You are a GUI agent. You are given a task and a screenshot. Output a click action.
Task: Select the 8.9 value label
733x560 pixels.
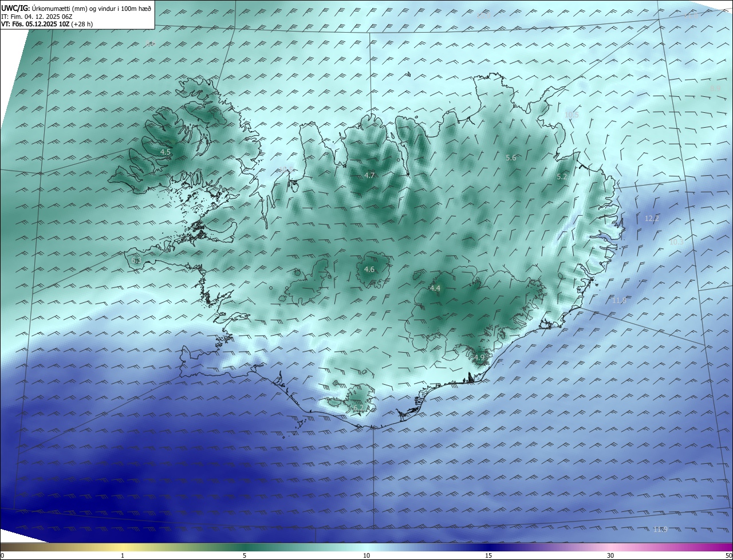[715, 88]
